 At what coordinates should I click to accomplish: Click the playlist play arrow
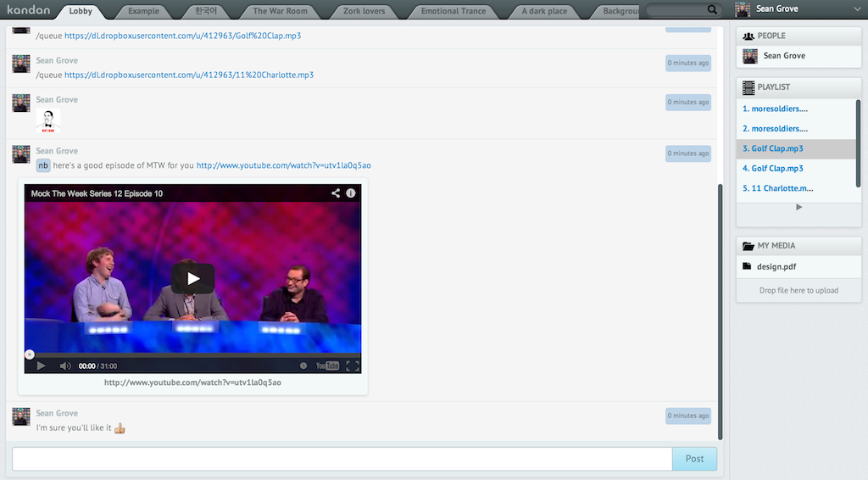click(x=798, y=207)
